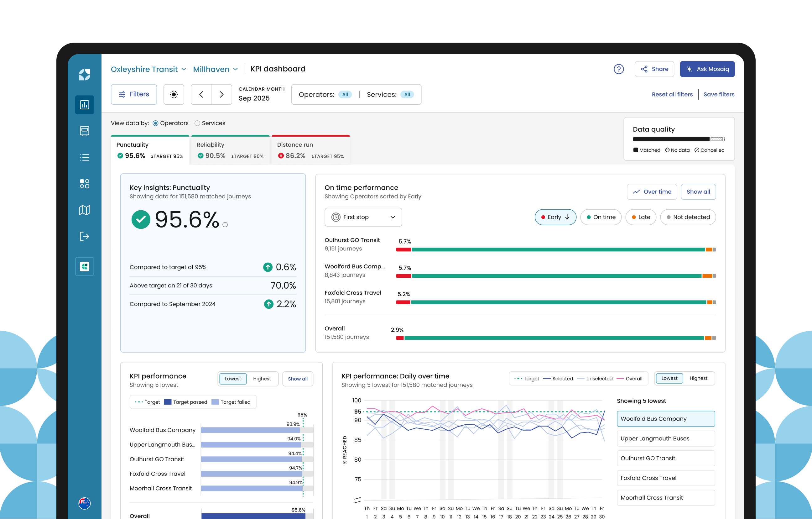Viewport: 812px width, 519px height.
Task: Go to next calendar month arrow
Action: pos(221,94)
